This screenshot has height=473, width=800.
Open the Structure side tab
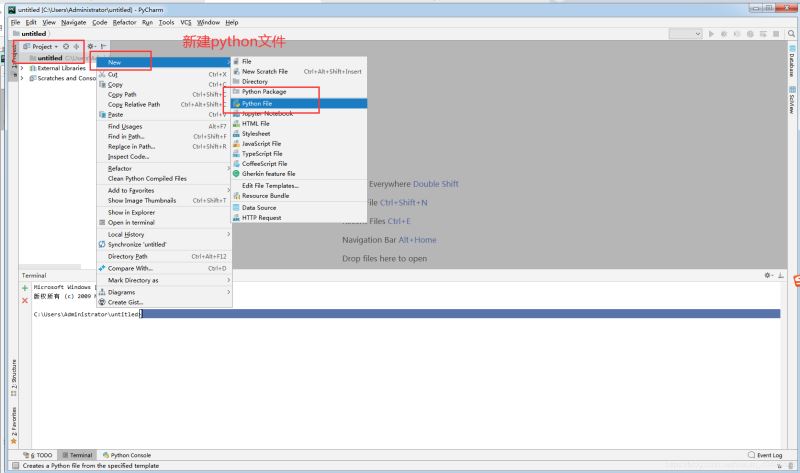(x=14, y=378)
